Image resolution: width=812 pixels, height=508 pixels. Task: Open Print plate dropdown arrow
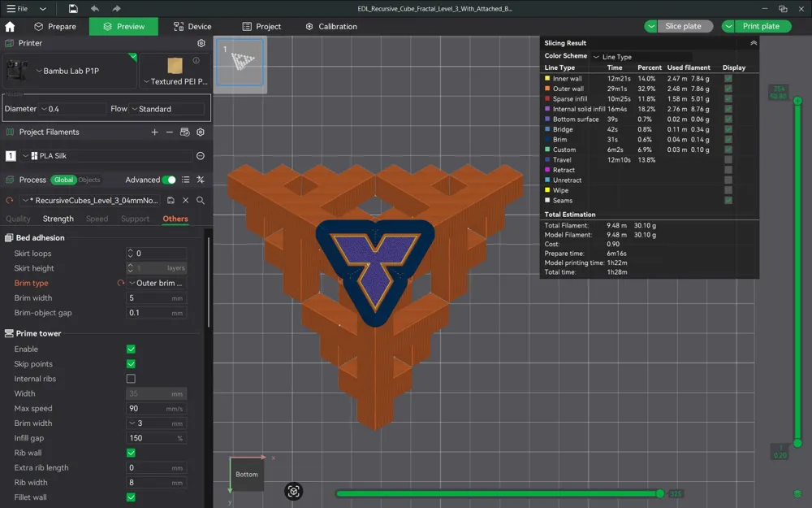[728, 27]
